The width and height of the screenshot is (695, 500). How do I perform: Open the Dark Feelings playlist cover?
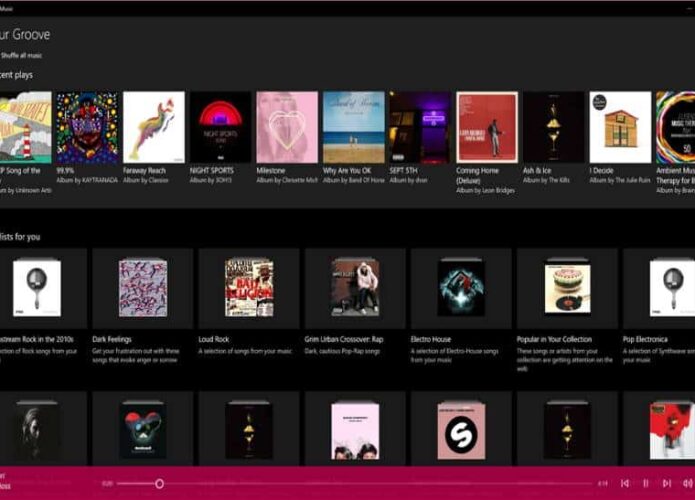click(x=143, y=288)
